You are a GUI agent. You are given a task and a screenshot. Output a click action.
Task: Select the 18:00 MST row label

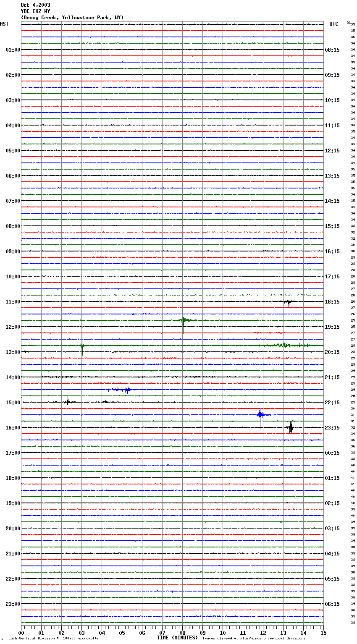coord(13,478)
